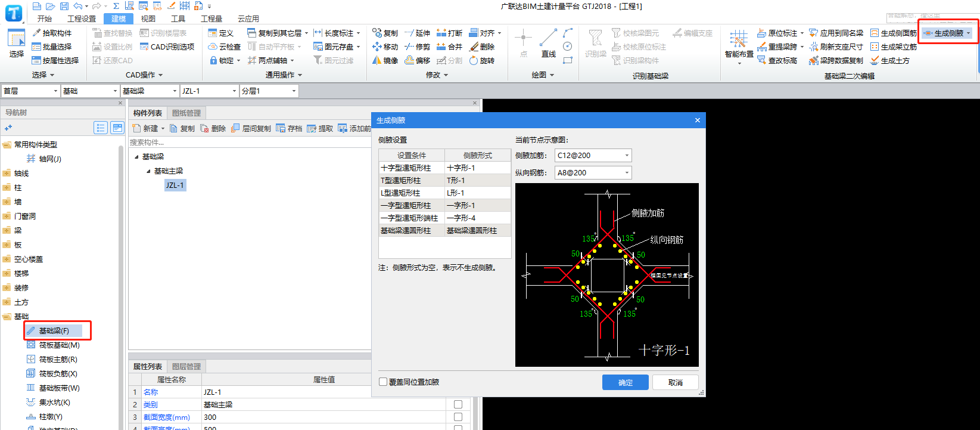Click the 延伸 extend tool
Screen dimensions: 980x430
(418, 33)
